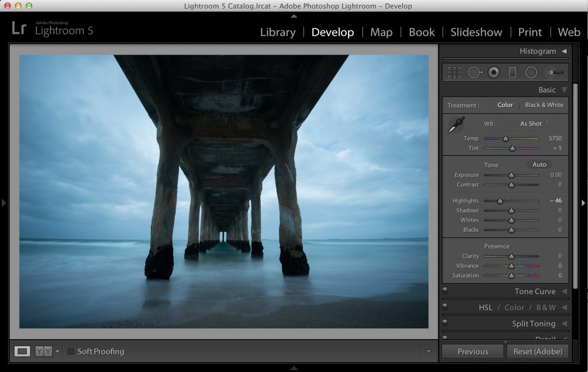Viewport: 588px width, 372px height.
Task: Collapse the Basic panel triangle
Action: 564,90
